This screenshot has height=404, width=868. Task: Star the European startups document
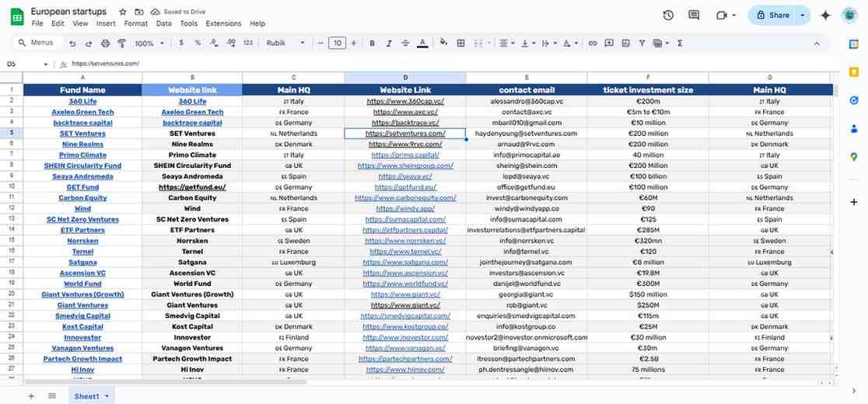[122, 12]
